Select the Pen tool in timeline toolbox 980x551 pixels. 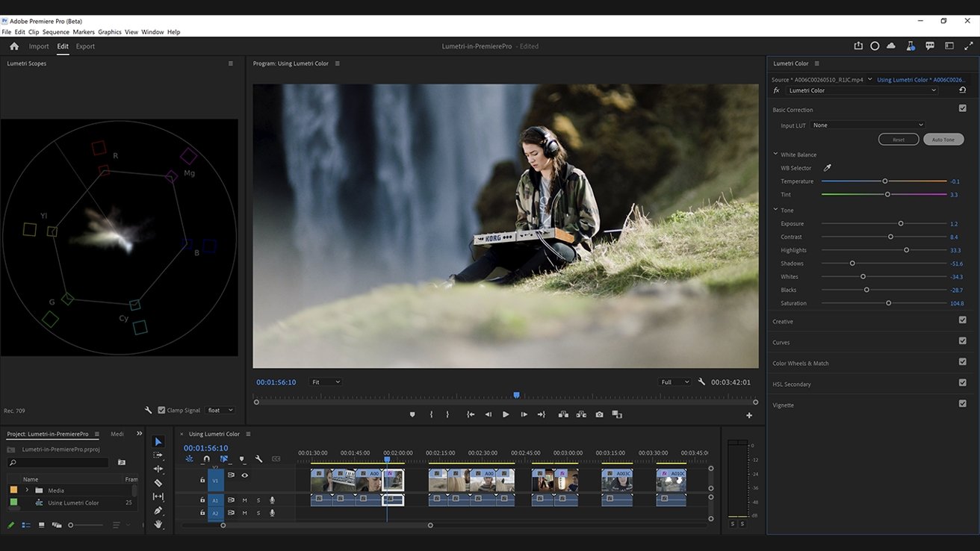[158, 511]
